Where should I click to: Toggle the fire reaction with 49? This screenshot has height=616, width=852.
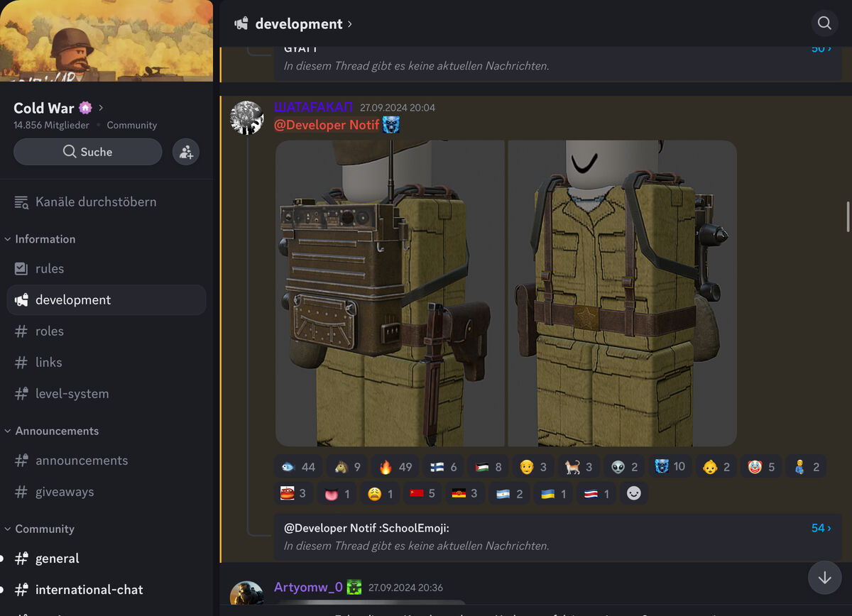(395, 466)
